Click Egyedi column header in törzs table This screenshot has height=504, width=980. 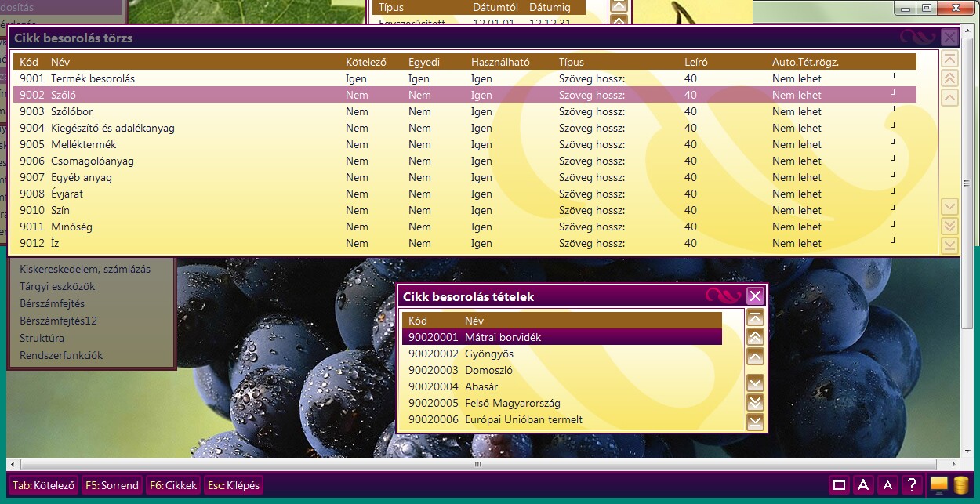[424, 62]
